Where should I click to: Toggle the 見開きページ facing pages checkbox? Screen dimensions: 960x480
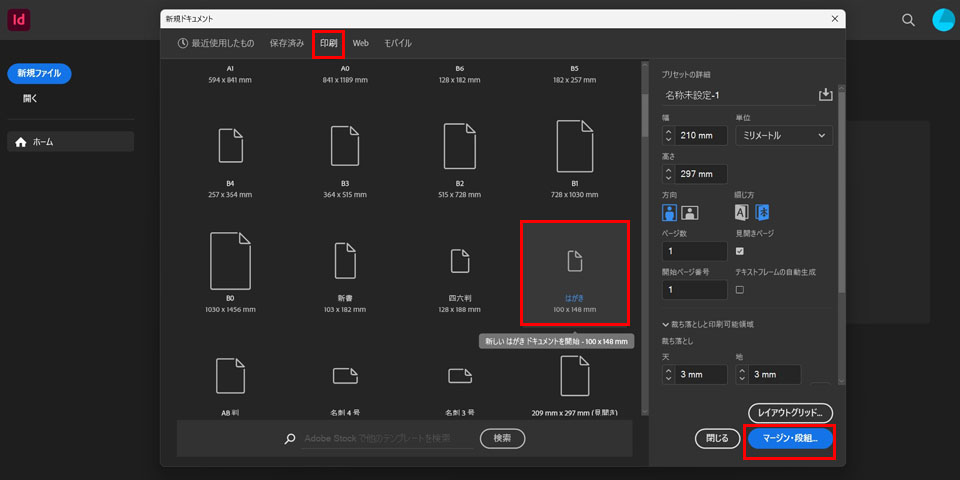click(740, 251)
